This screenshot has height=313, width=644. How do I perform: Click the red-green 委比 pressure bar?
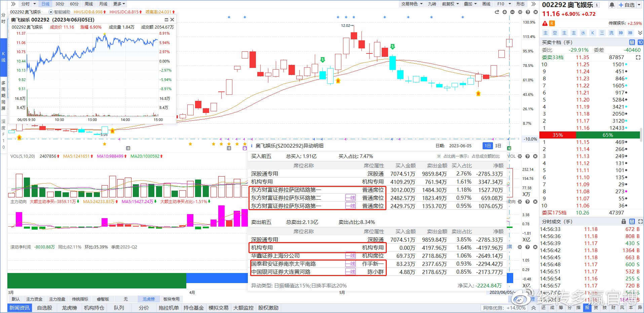click(590, 135)
